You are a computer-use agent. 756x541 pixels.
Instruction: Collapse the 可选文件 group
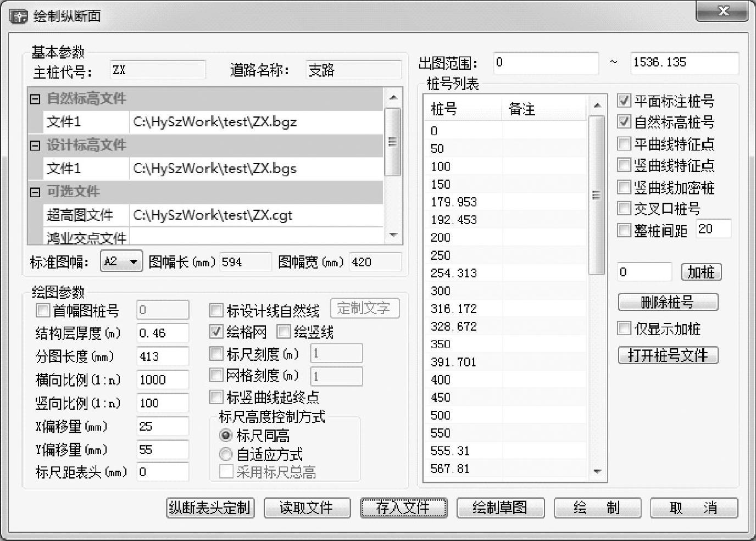[35, 192]
